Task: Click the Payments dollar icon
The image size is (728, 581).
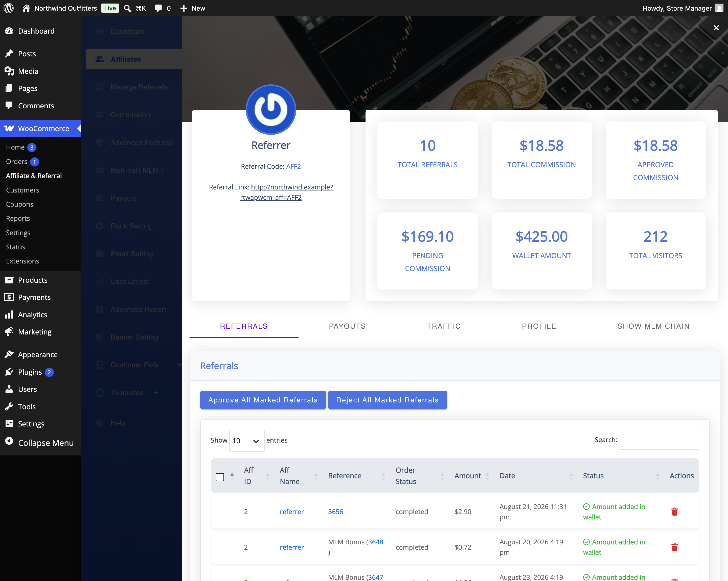Action: click(9, 297)
